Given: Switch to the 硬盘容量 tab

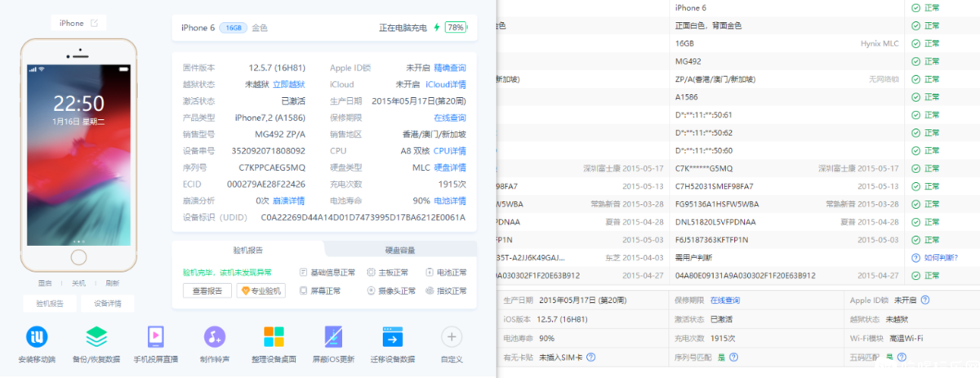Looking at the screenshot, I should pos(400,250).
